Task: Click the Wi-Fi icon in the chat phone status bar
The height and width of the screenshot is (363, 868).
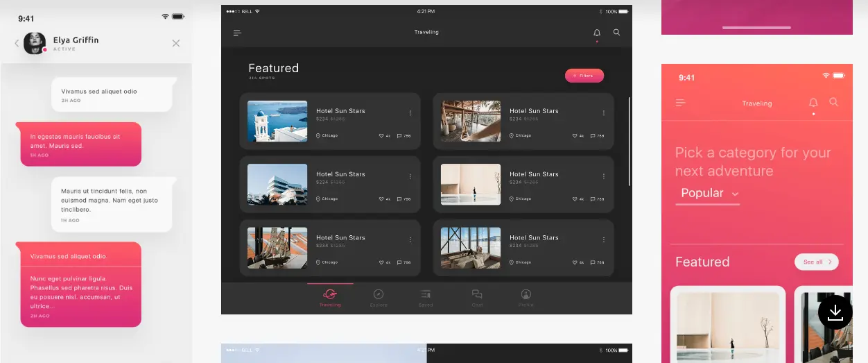Action: pyautogui.click(x=165, y=16)
